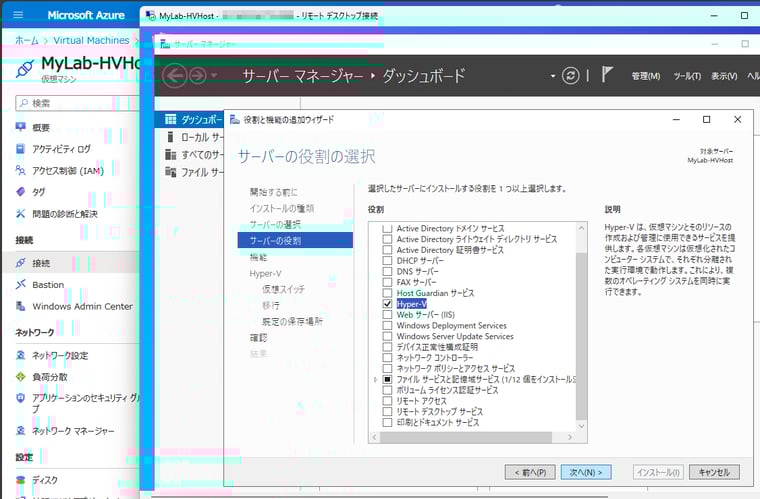Click roles list scroll right arrow
Image resolution: width=760 pixels, height=499 pixels.
point(570,437)
